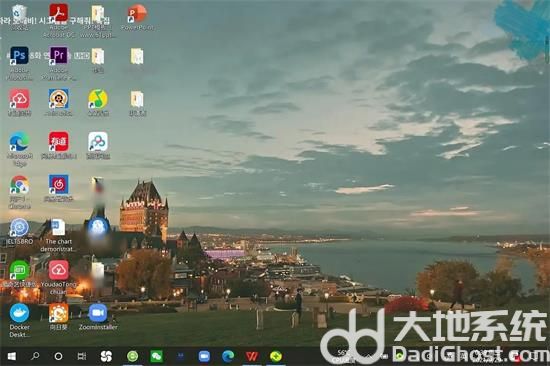Open the Windows Start menu
Screen dimensions: 550x366
pos(12,357)
